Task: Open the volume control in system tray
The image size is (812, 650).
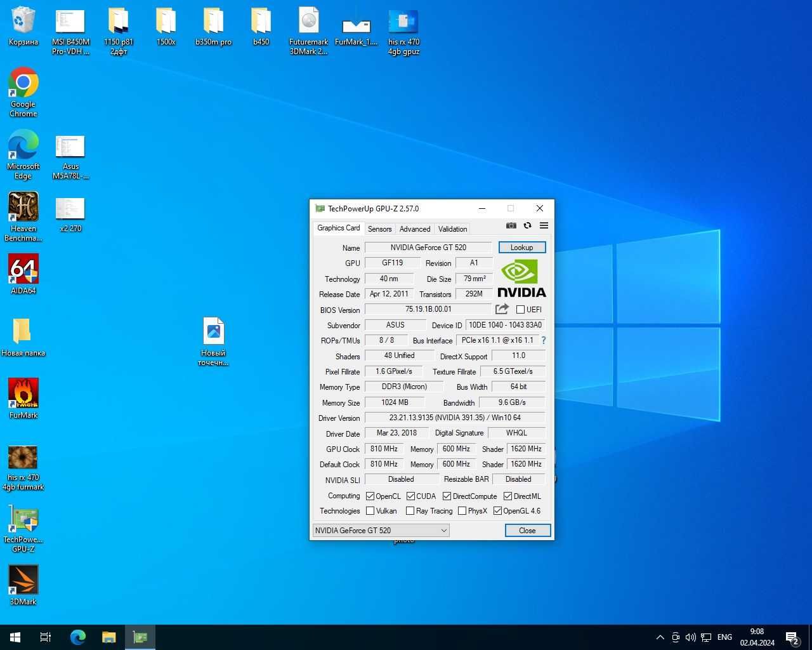Action: click(x=691, y=637)
